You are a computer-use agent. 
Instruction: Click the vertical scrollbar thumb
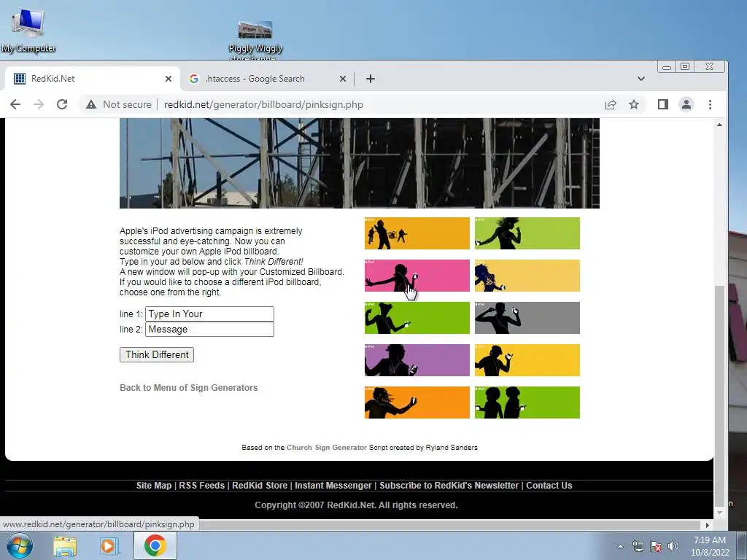click(719, 396)
